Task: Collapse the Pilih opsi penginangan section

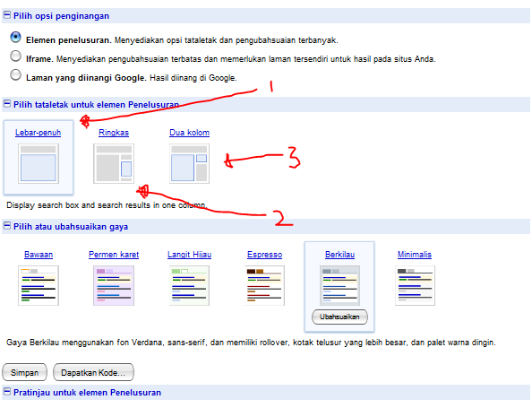Action: [7, 15]
